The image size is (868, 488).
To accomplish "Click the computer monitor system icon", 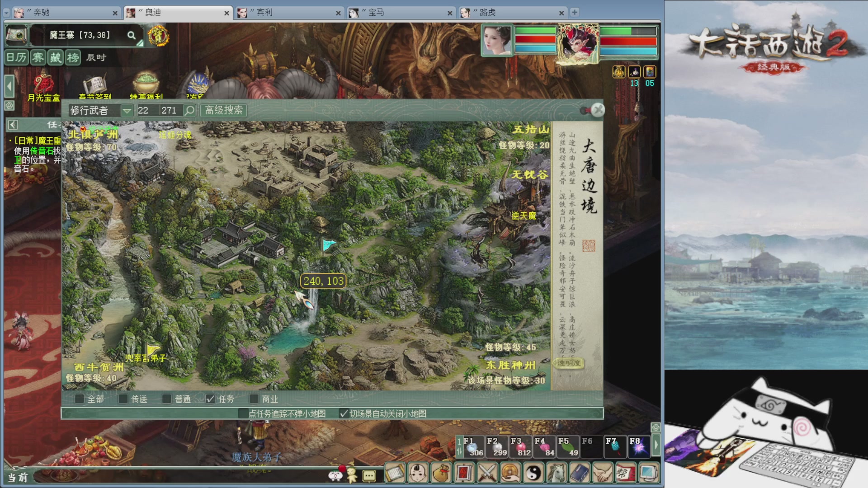I will pos(649,474).
